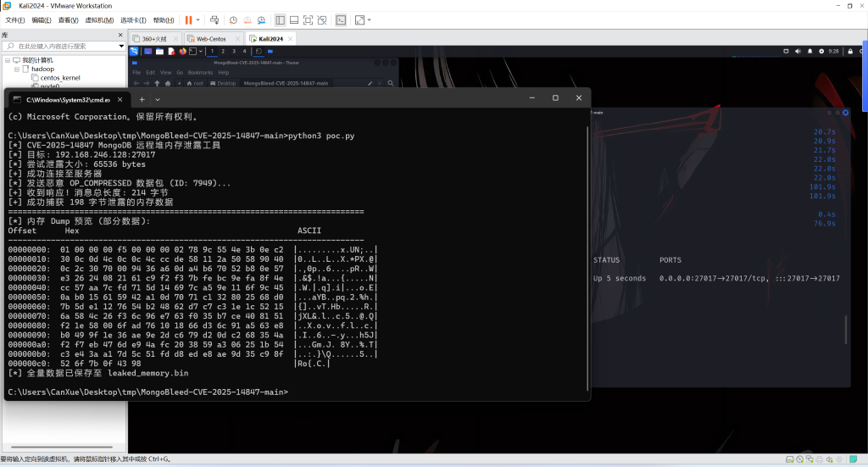
Task: Expand the library search filter dropdown
Action: pos(121,46)
